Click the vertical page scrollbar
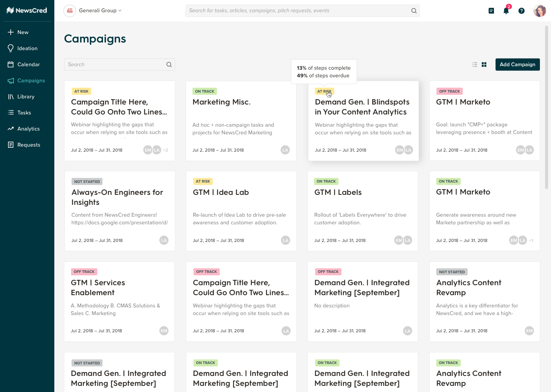This screenshot has height=392, width=551. (546, 107)
